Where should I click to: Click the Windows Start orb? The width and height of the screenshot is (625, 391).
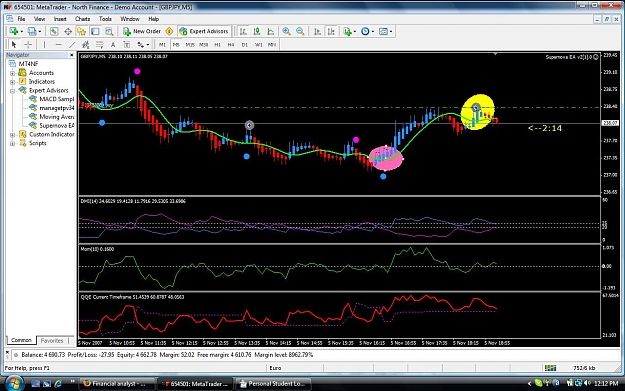(13, 383)
